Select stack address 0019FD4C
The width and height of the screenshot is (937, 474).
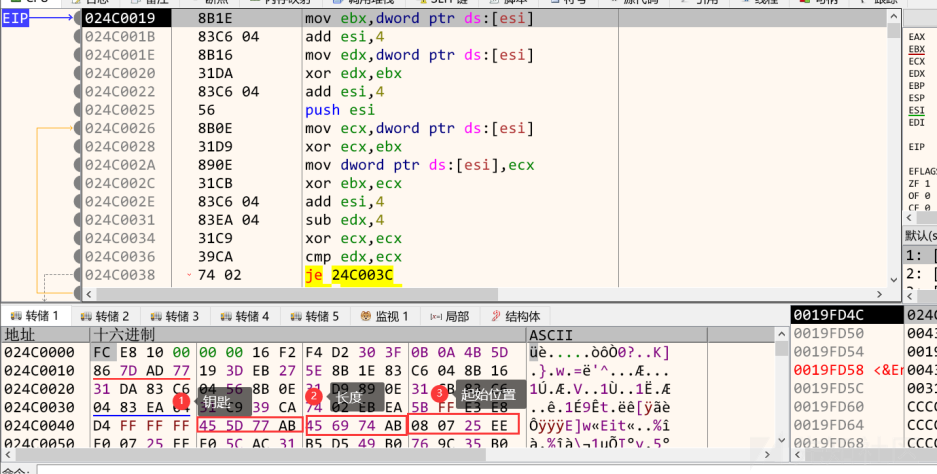click(828, 315)
